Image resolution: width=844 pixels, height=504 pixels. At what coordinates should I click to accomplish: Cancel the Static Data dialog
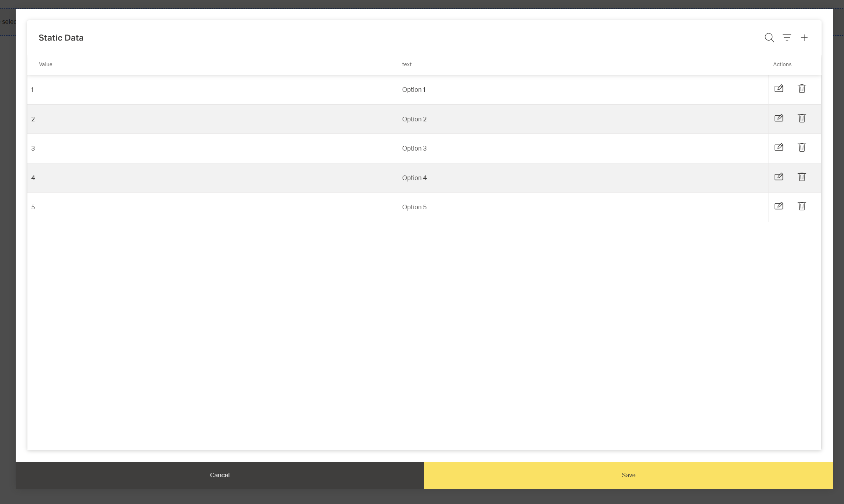pyautogui.click(x=220, y=475)
